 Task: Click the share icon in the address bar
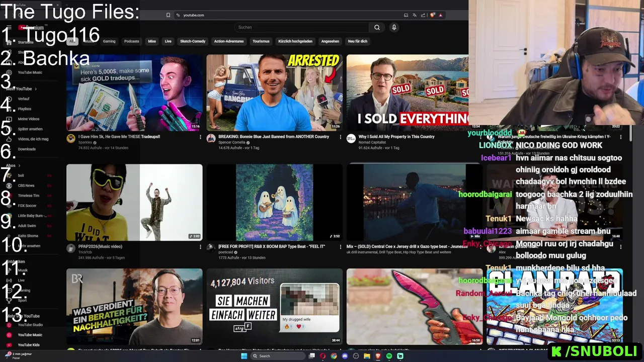(x=423, y=15)
